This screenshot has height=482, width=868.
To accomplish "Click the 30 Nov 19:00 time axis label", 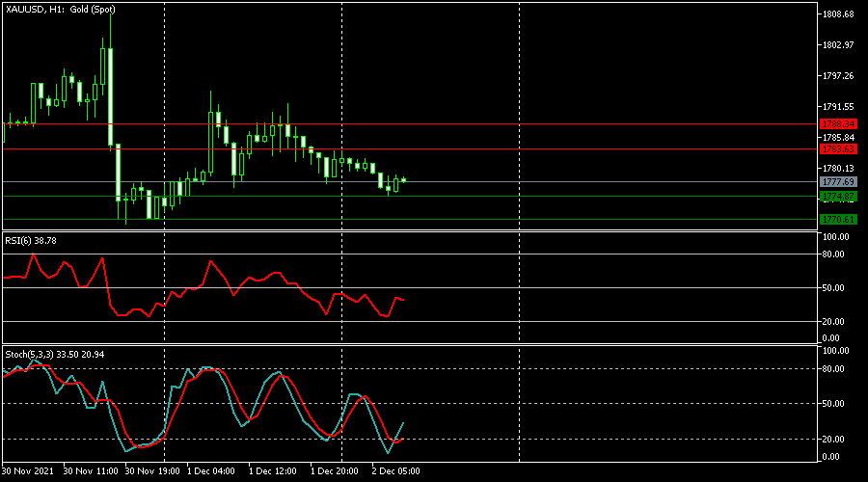I will click(152, 471).
